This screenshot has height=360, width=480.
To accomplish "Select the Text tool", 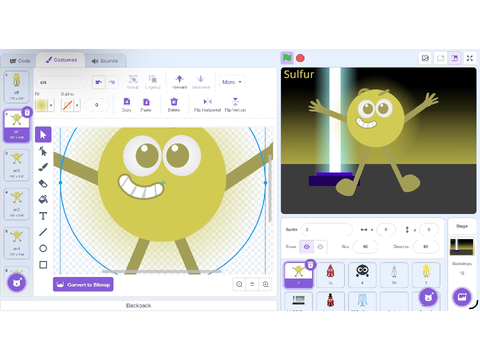I will pos(43,216).
